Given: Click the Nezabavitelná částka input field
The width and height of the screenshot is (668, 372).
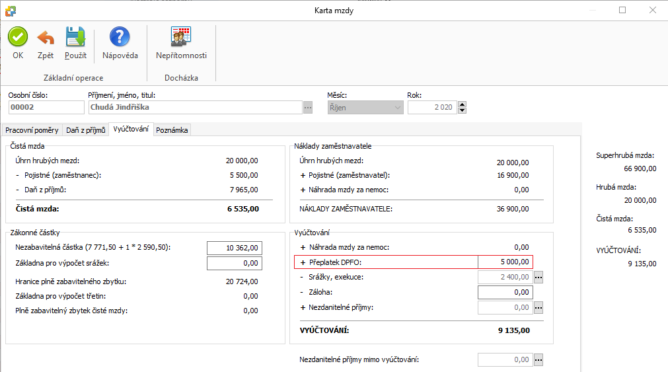Looking at the screenshot, I should [234, 248].
